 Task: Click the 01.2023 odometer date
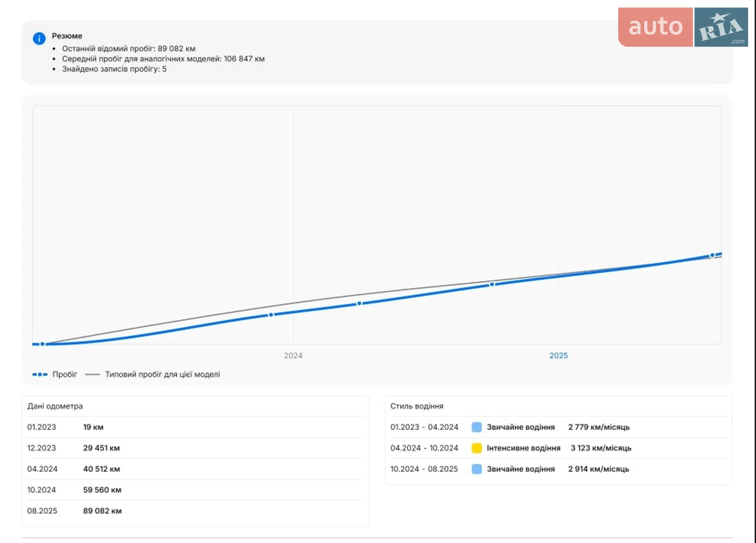(42, 427)
